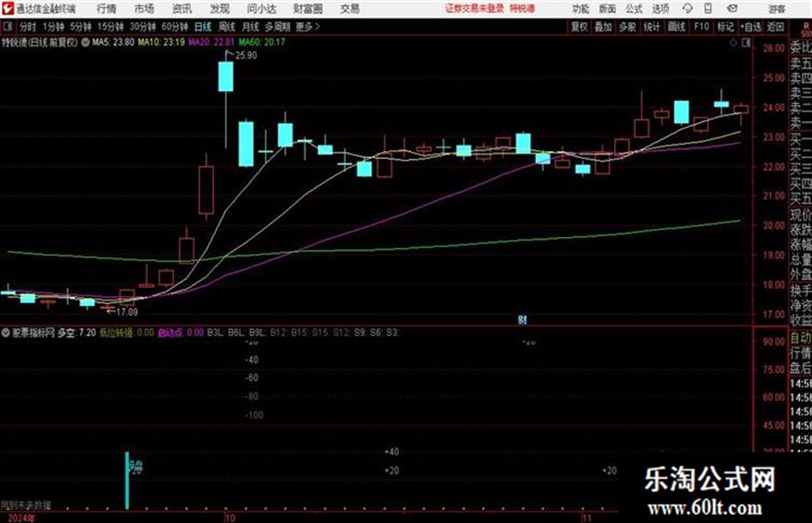This screenshot has width=812, height=523.
Task: Open the 选项 menu
Action: pyautogui.click(x=660, y=9)
